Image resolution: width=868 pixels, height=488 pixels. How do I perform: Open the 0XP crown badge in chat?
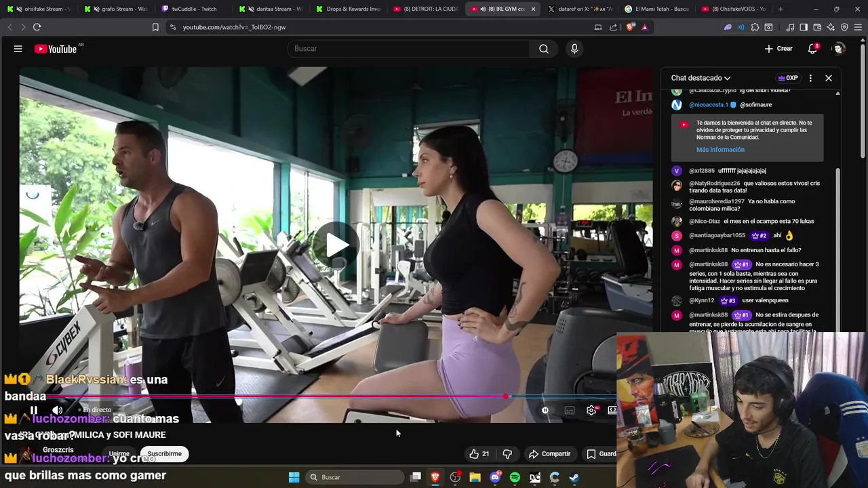tap(788, 78)
